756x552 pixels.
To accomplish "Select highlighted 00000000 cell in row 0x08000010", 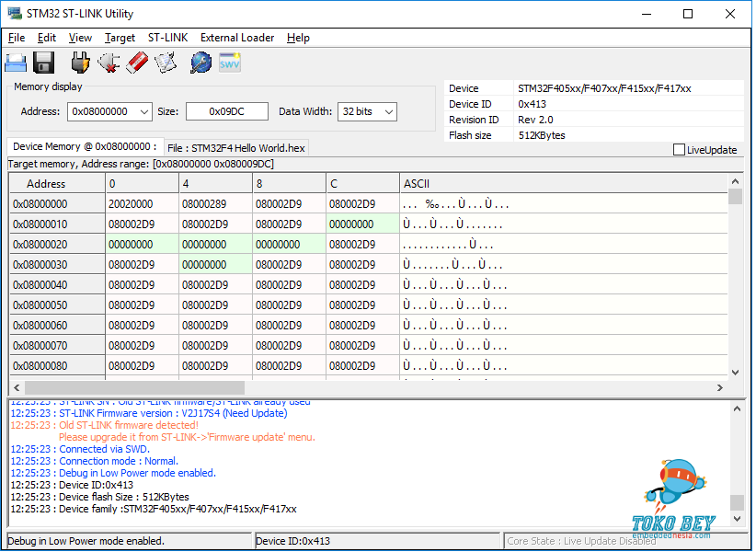I will tap(362, 224).
